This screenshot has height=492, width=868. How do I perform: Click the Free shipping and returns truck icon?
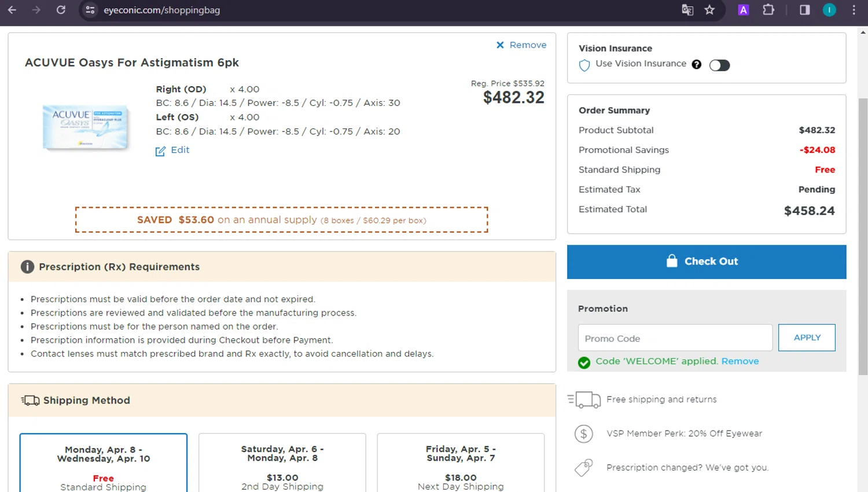coord(584,399)
